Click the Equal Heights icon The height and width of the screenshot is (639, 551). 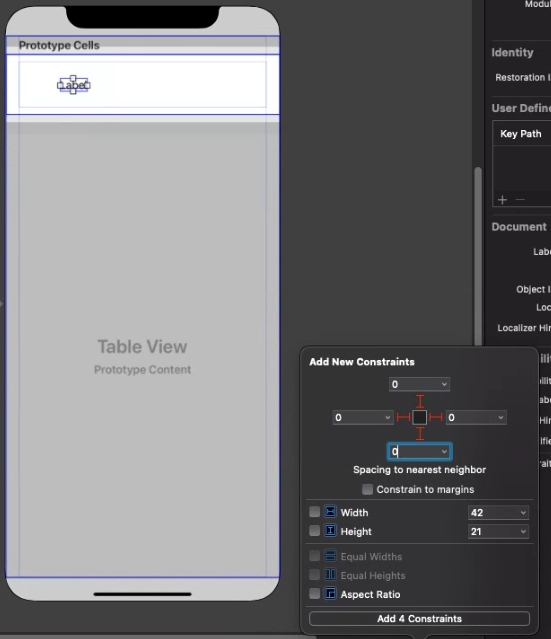click(x=330, y=575)
